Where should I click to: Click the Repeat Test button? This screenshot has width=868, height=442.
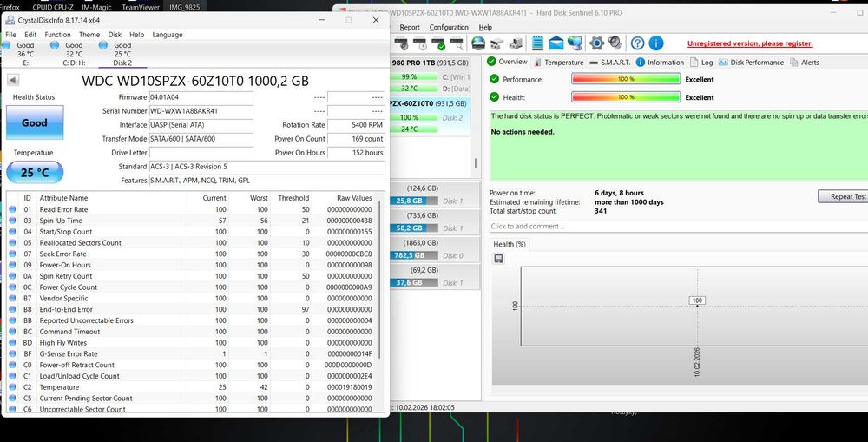tap(845, 196)
